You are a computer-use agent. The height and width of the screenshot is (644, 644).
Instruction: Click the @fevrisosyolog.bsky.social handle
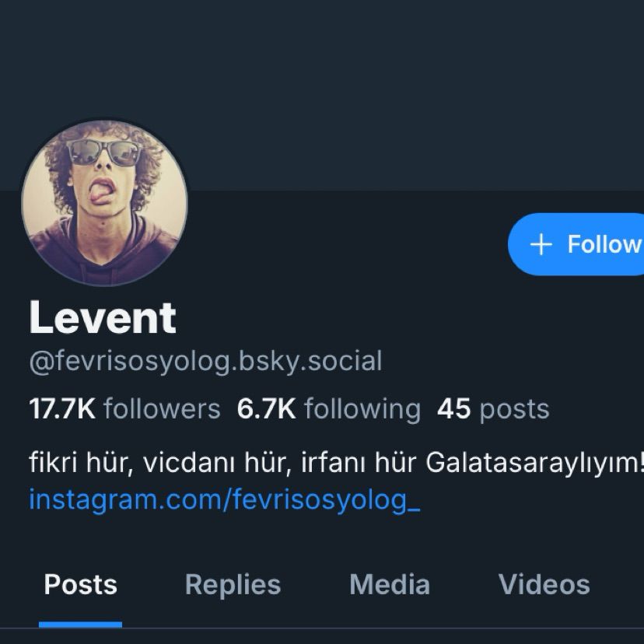205,362
